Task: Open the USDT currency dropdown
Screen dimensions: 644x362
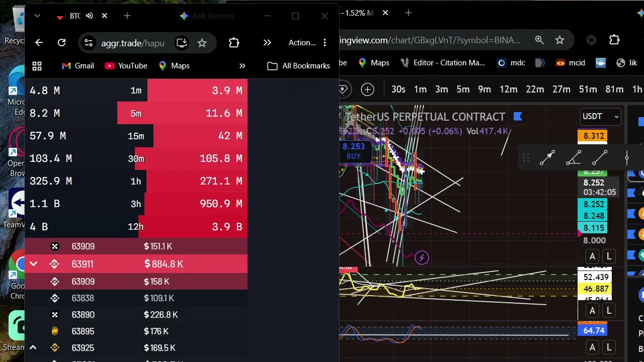Action: [x=601, y=117]
